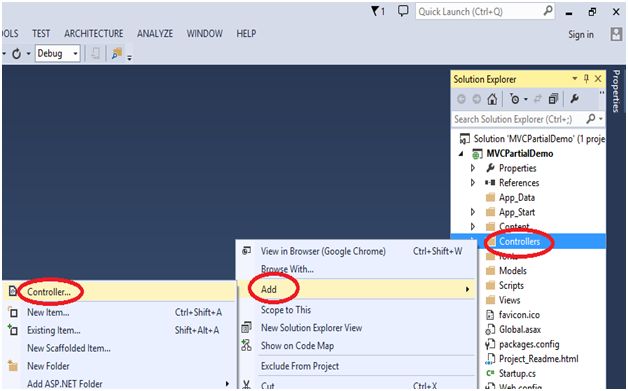Open the WINDOW menu
This screenshot has height=391, width=628.
(x=204, y=33)
